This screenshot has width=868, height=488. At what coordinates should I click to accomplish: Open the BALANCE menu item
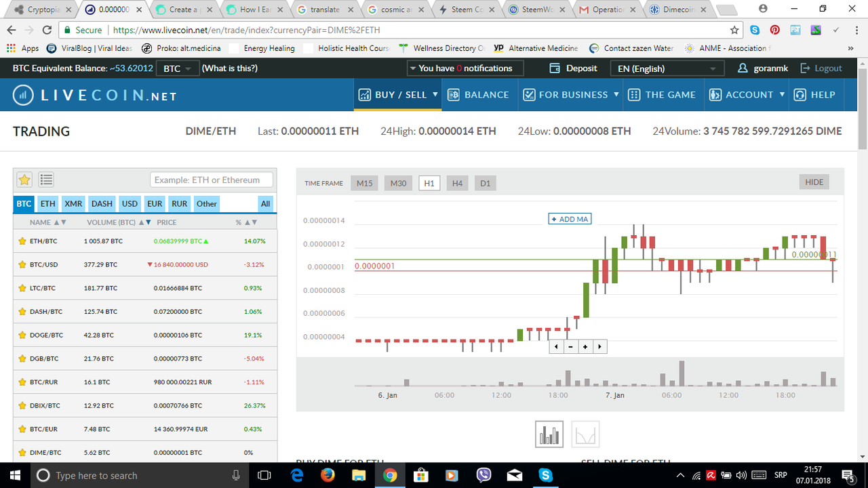pos(479,95)
